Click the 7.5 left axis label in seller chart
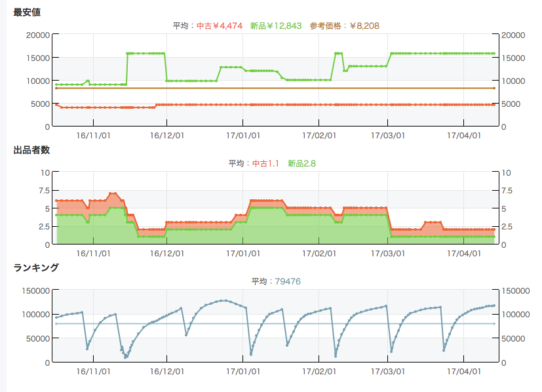 click(x=43, y=191)
